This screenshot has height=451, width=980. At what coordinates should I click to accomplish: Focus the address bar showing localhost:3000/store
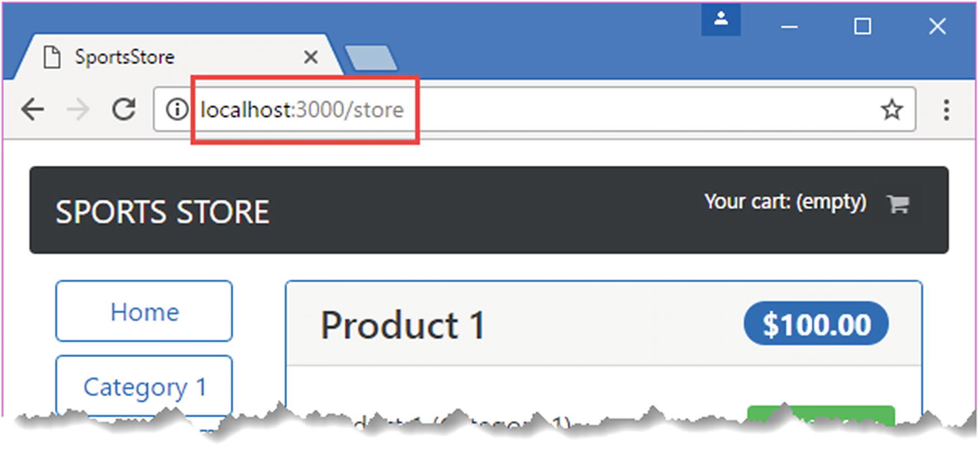534,110
